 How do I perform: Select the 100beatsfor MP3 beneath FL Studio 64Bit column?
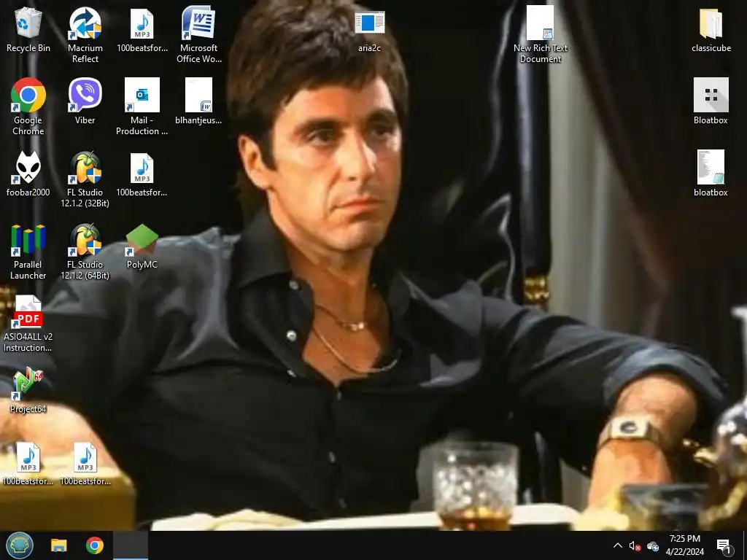click(x=85, y=463)
